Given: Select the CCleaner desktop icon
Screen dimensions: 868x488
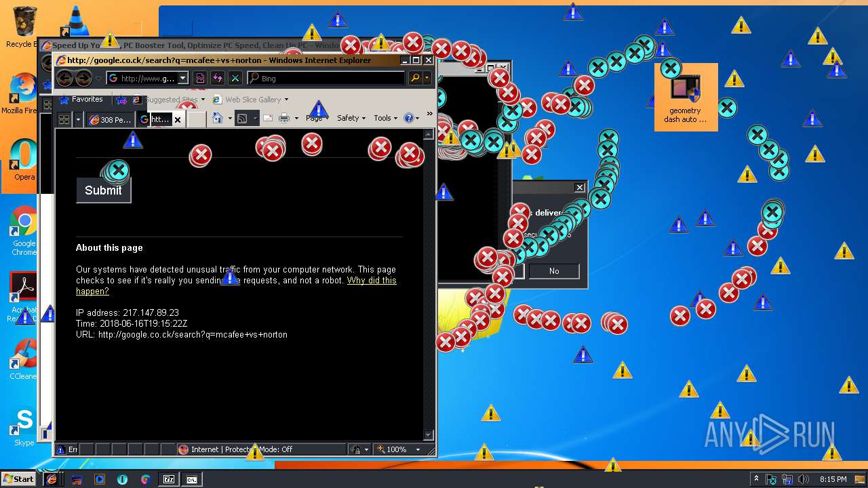Looking at the screenshot, I should (x=24, y=359).
